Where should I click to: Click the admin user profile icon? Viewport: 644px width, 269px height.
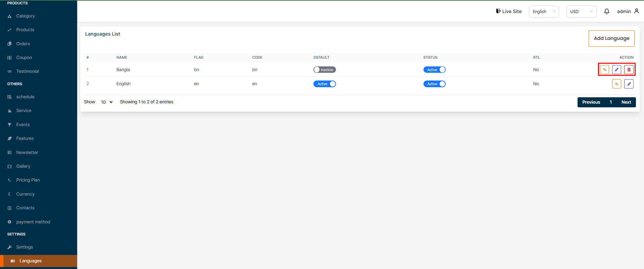click(x=637, y=11)
